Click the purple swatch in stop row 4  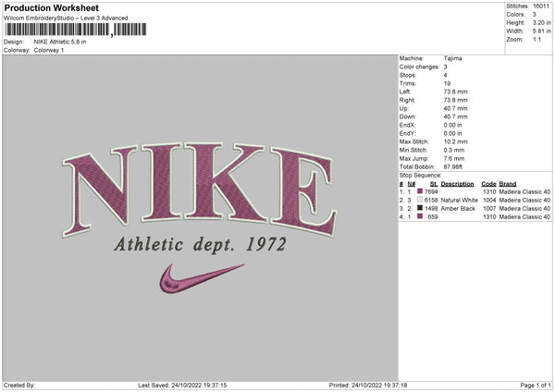click(x=420, y=216)
